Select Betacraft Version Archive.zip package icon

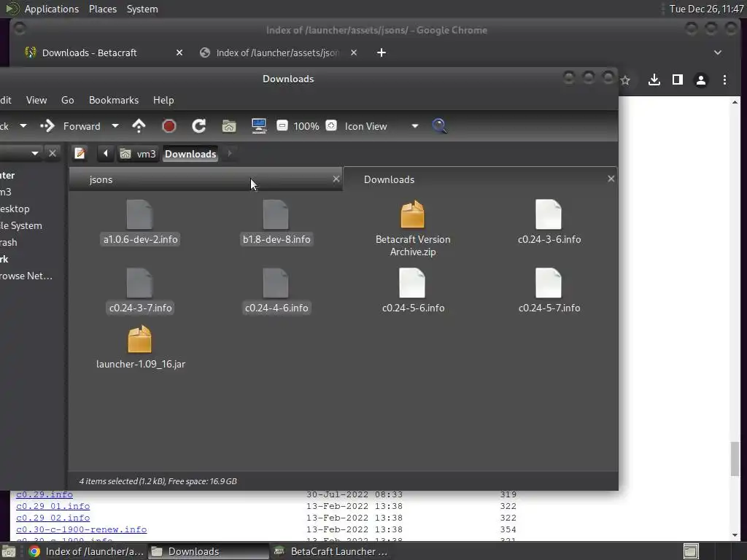click(x=413, y=214)
